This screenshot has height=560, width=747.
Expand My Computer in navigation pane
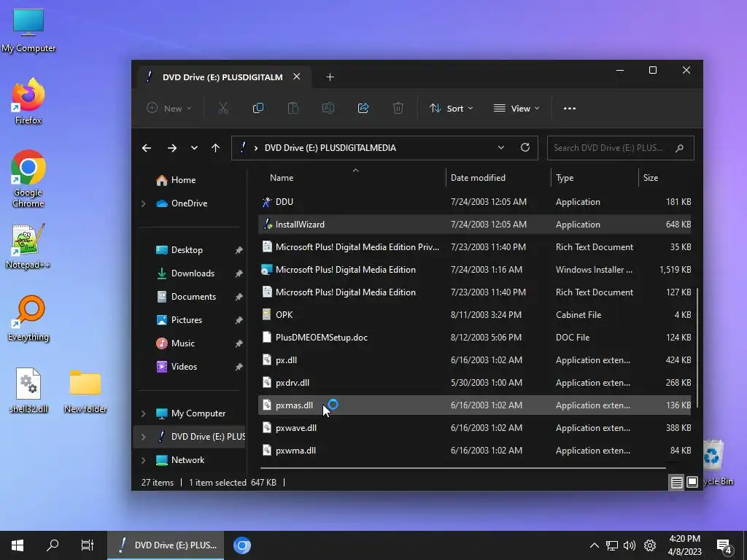(144, 413)
